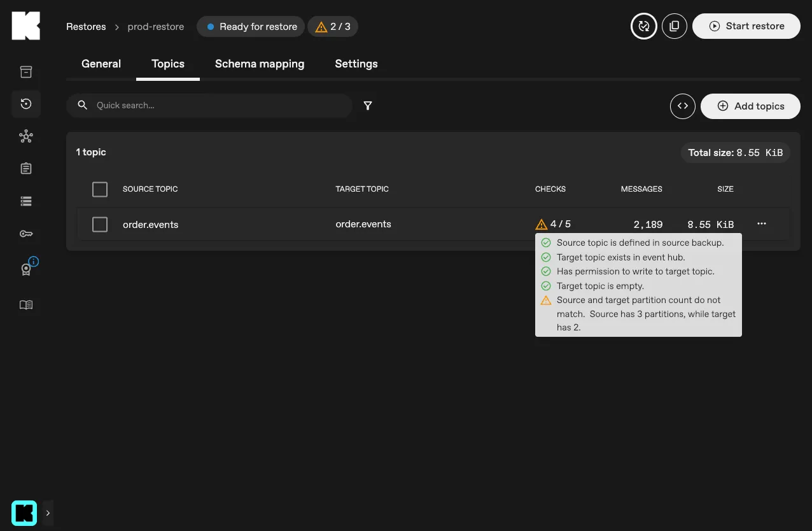Click the Add topics button
Screen dimensions: 812x531
pos(750,106)
